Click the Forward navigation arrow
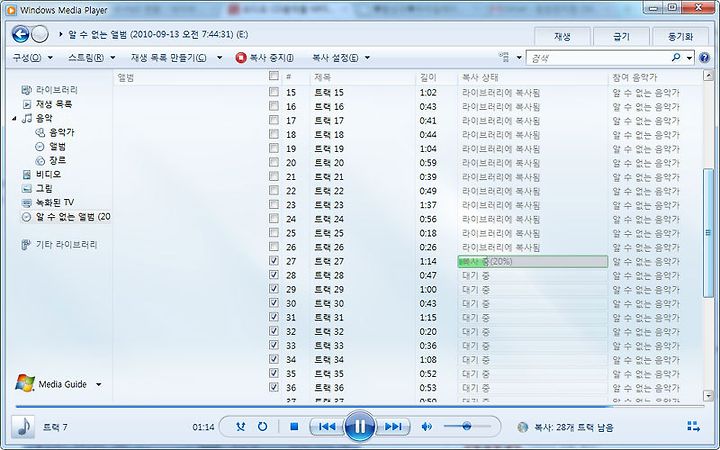 click(x=40, y=34)
